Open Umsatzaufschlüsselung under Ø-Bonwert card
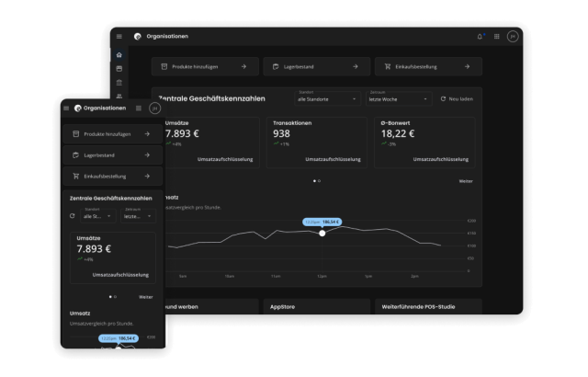This screenshot has width=588, height=377. click(x=441, y=159)
